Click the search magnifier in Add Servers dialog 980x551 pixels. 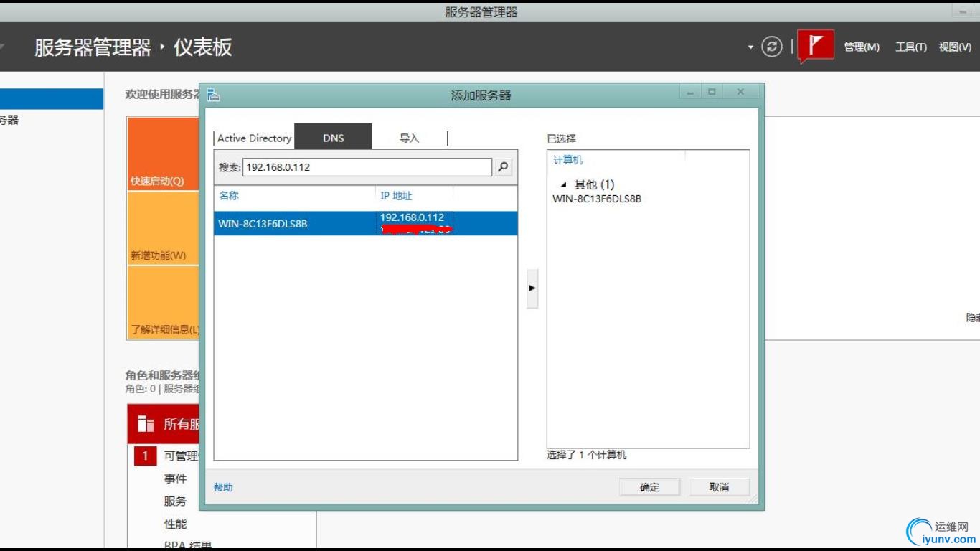tap(503, 167)
